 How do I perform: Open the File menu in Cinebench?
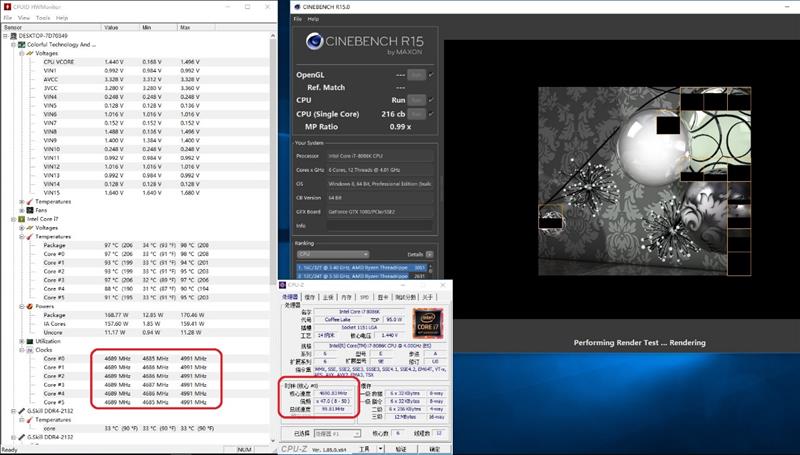[x=298, y=19]
